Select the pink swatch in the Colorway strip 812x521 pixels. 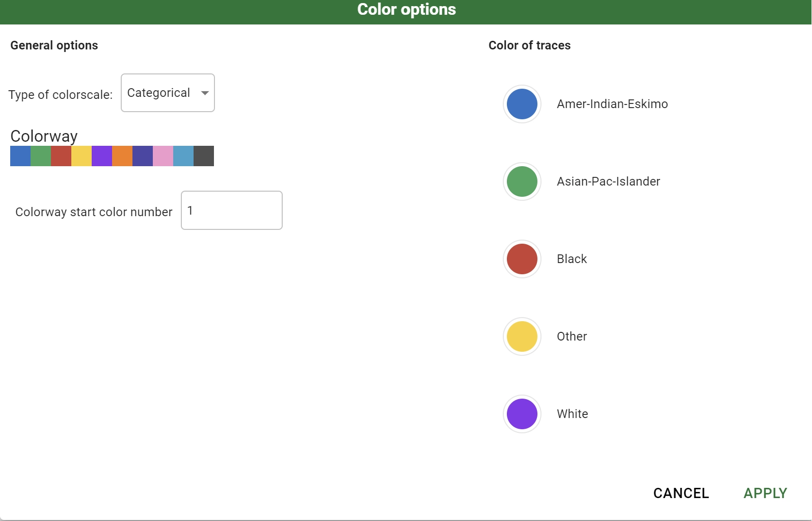pos(163,156)
